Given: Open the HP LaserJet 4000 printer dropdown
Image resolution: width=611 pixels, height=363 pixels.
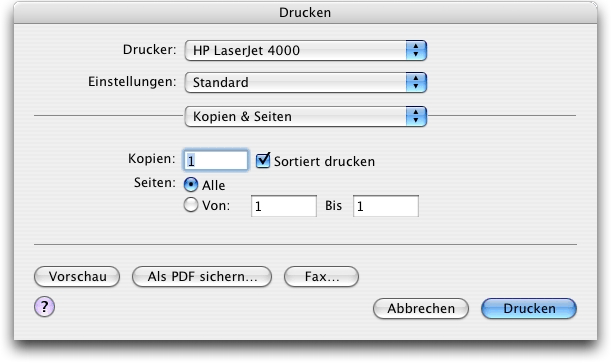Looking at the screenshot, I should tap(306, 50).
